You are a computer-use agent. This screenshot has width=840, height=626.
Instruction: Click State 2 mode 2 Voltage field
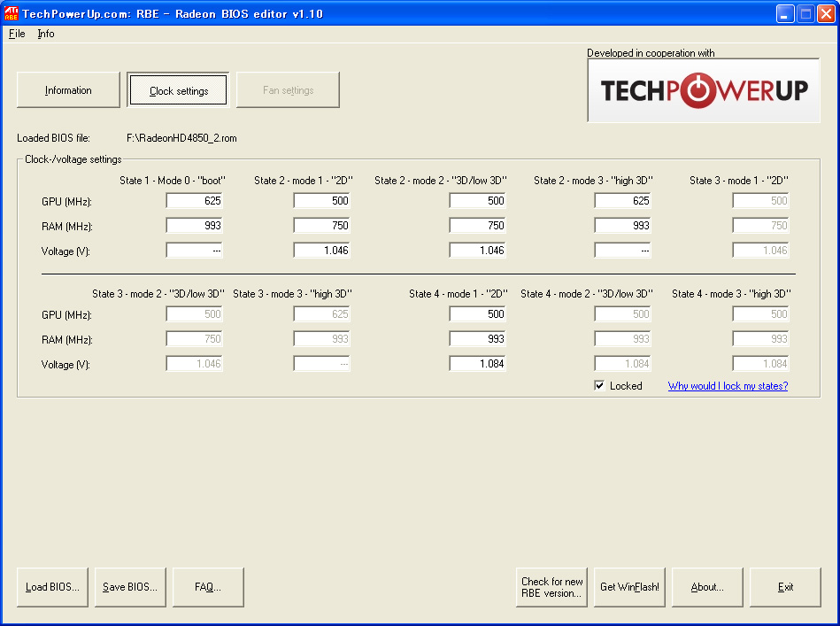478,251
